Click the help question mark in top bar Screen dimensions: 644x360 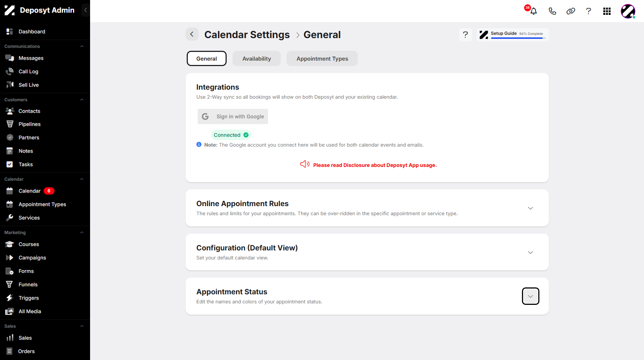(588, 11)
